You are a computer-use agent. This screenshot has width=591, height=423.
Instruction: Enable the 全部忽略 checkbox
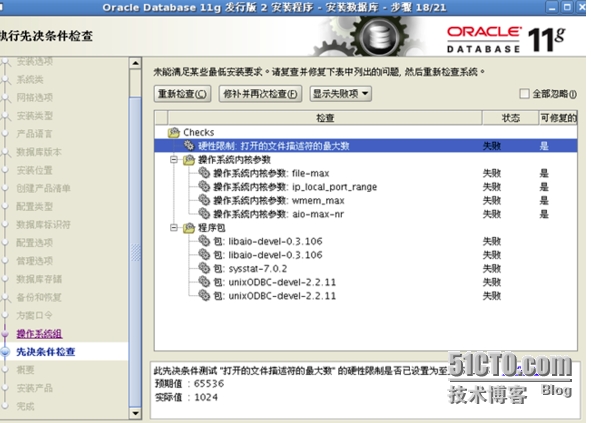tap(524, 93)
